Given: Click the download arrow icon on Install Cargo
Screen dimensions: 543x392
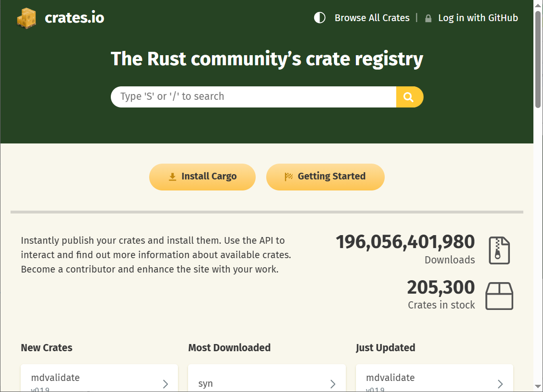Looking at the screenshot, I should 173,177.
